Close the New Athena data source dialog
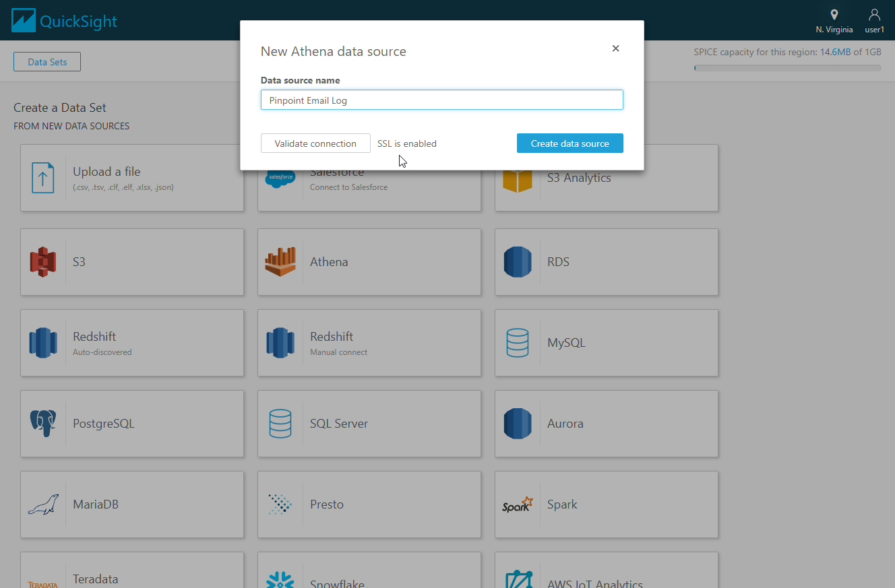Viewport: 895px width, 588px height. (615, 48)
